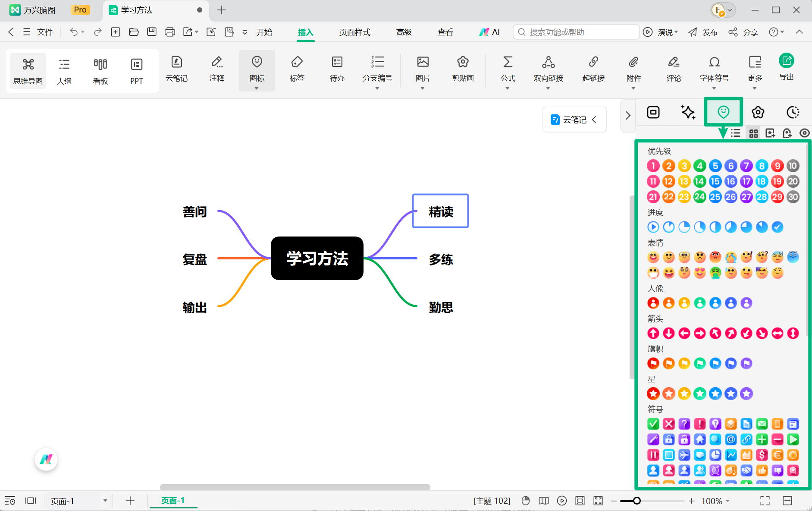Open the 高级 ribbon tab
Image resolution: width=812 pixels, height=511 pixels.
tap(404, 32)
